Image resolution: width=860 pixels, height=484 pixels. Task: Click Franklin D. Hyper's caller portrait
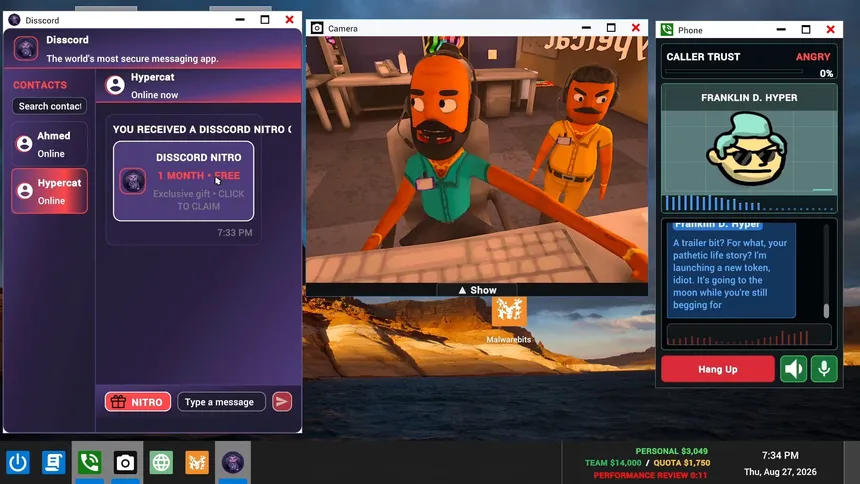pyautogui.click(x=749, y=149)
